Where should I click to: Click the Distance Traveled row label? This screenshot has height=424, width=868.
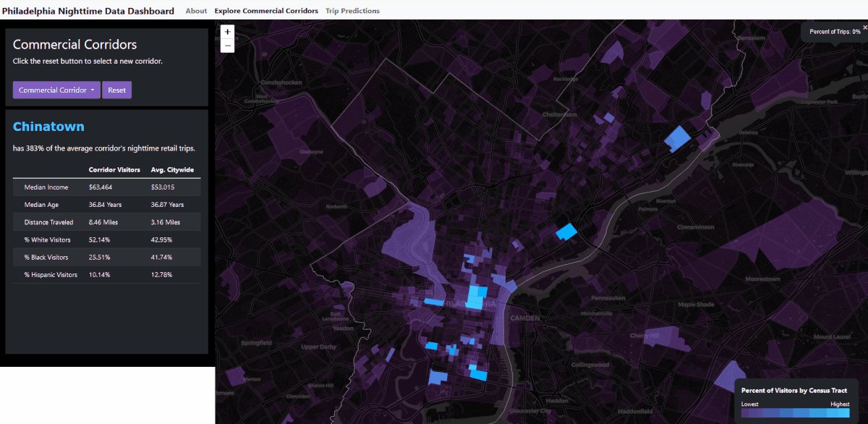click(48, 222)
